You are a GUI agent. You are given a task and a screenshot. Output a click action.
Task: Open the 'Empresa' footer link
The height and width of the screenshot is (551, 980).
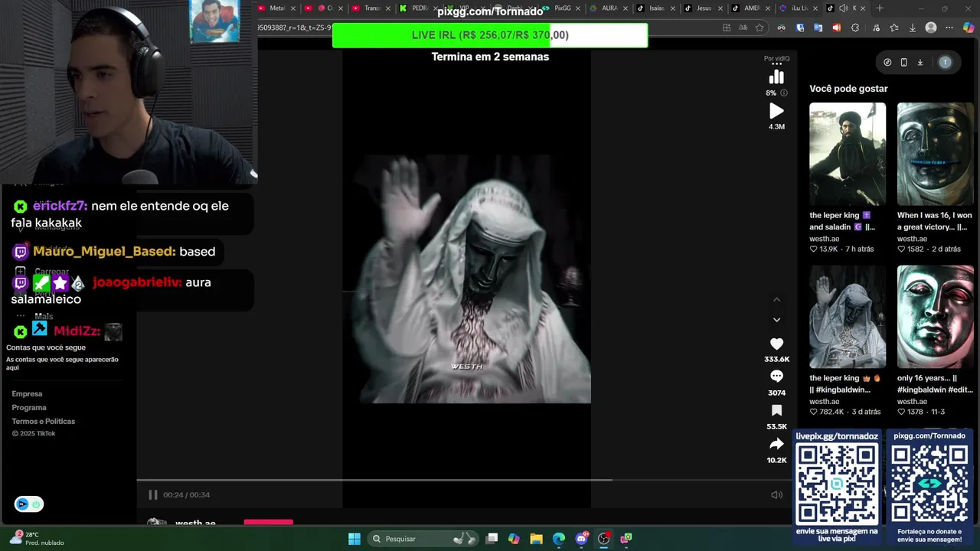[x=27, y=394]
